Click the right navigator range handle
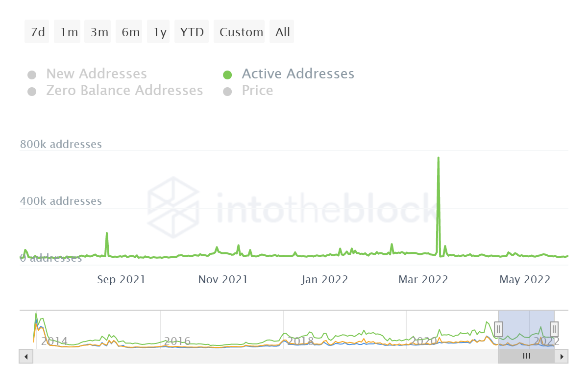The height and width of the screenshot is (392, 588). click(554, 329)
